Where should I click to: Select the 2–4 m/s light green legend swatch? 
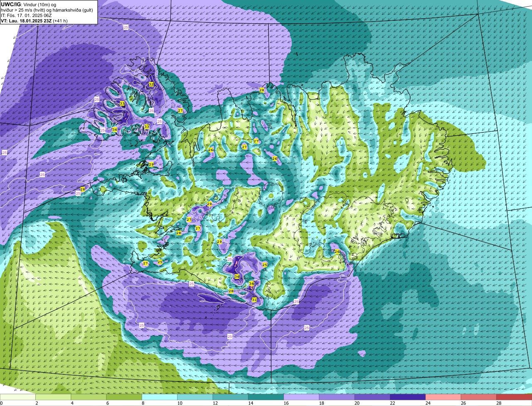click(53, 397)
